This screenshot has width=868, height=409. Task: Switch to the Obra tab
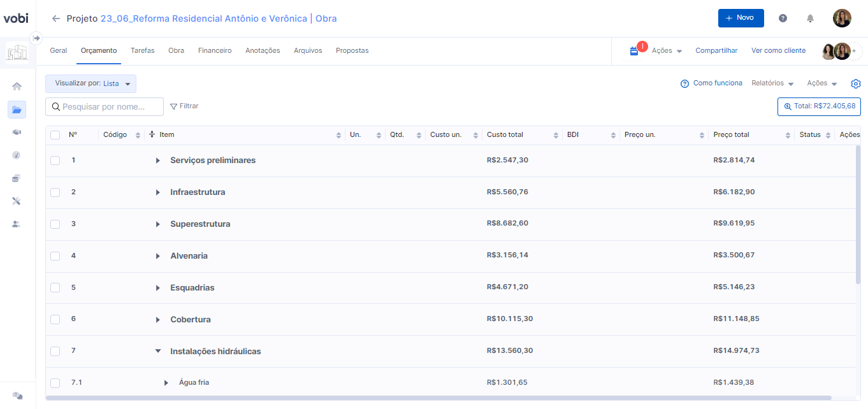point(177,51)
